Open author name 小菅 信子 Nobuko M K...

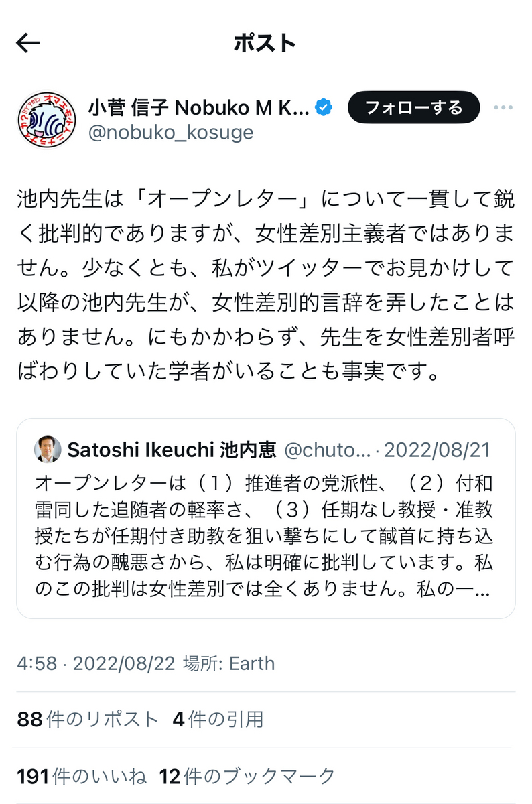[199, 107]
